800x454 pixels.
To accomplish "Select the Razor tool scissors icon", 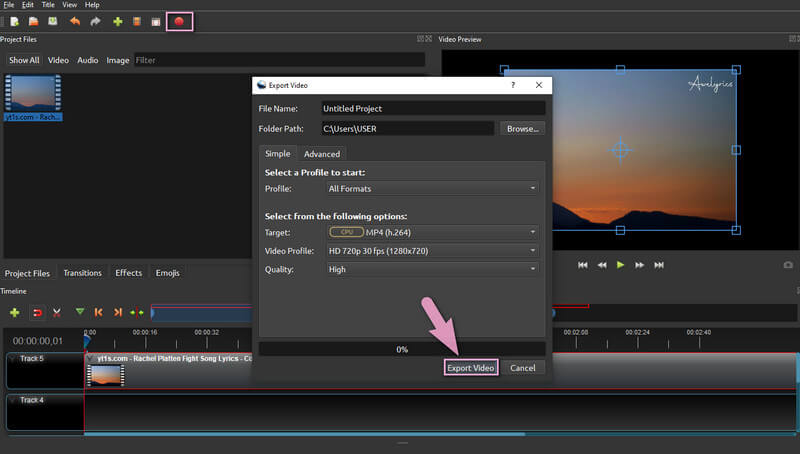I will point(57,312).
